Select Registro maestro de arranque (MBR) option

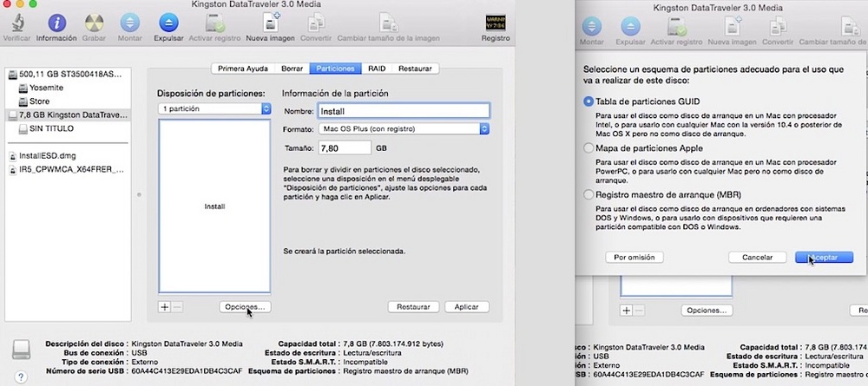coord(589,194)
